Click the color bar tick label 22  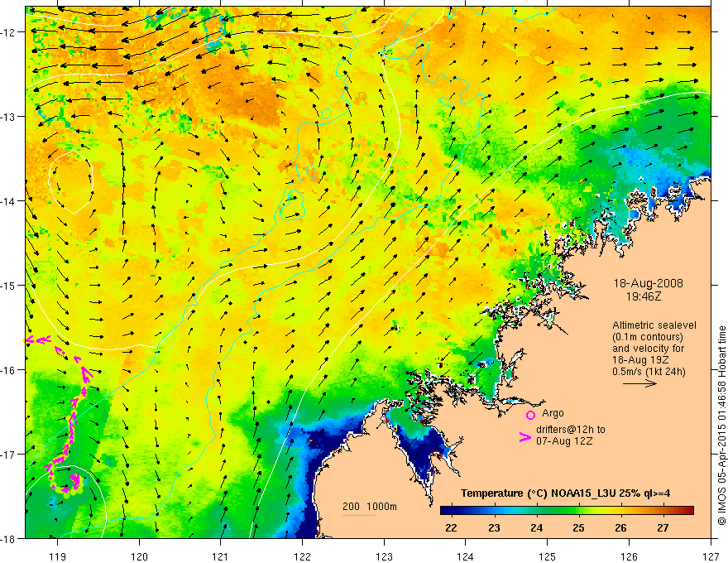(x=451, y=527)
